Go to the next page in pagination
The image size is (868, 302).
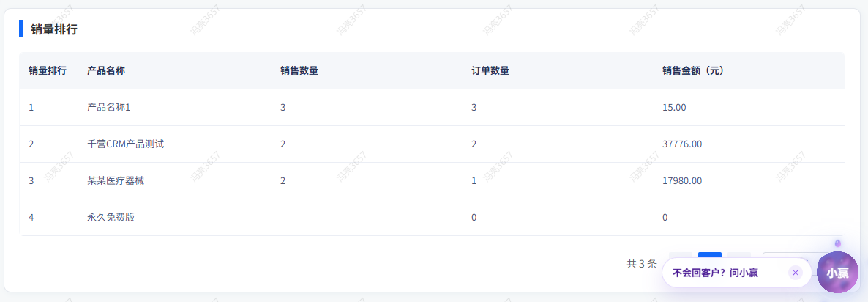point(739,255)
